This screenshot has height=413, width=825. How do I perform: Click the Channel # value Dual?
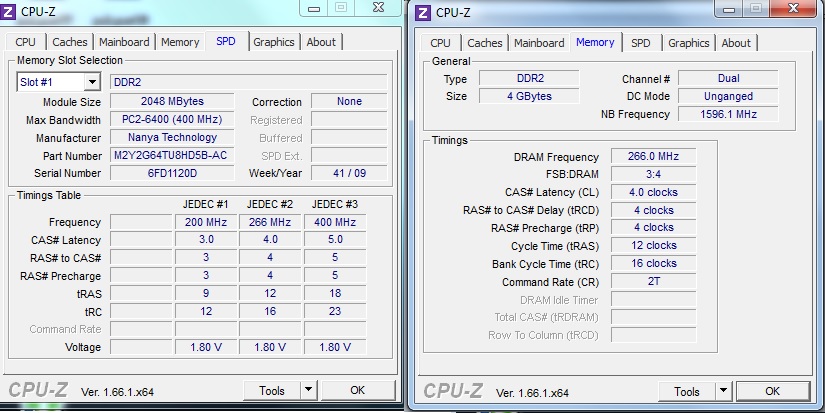point(728,78)
